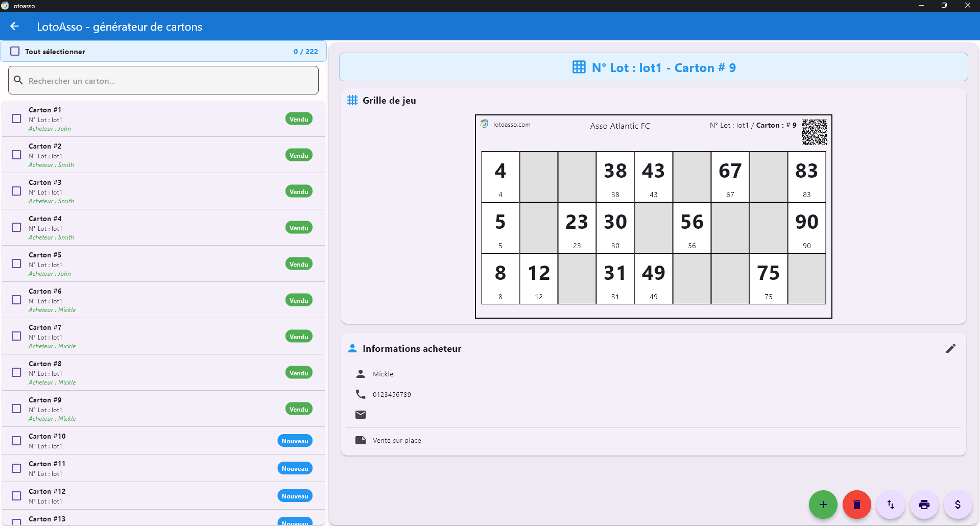The width and height of the screenshot is (980, 526).
Task: Click the back arrow in header
Action: (14, 27)
